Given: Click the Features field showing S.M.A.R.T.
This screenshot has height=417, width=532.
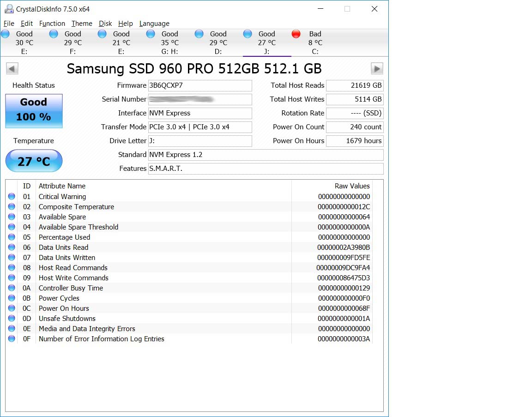Looking at the screenshot, I should [266, 169].
